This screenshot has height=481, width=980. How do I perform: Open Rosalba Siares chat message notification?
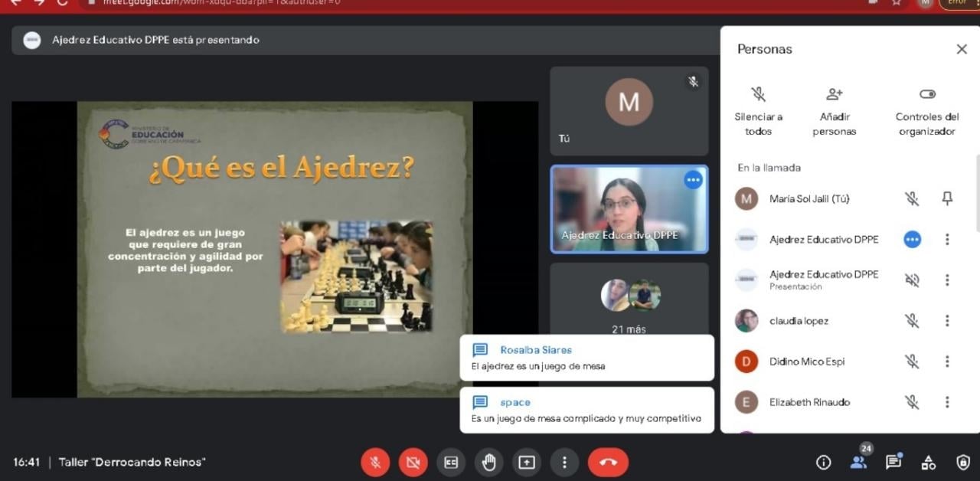click(x=586, y=358)
